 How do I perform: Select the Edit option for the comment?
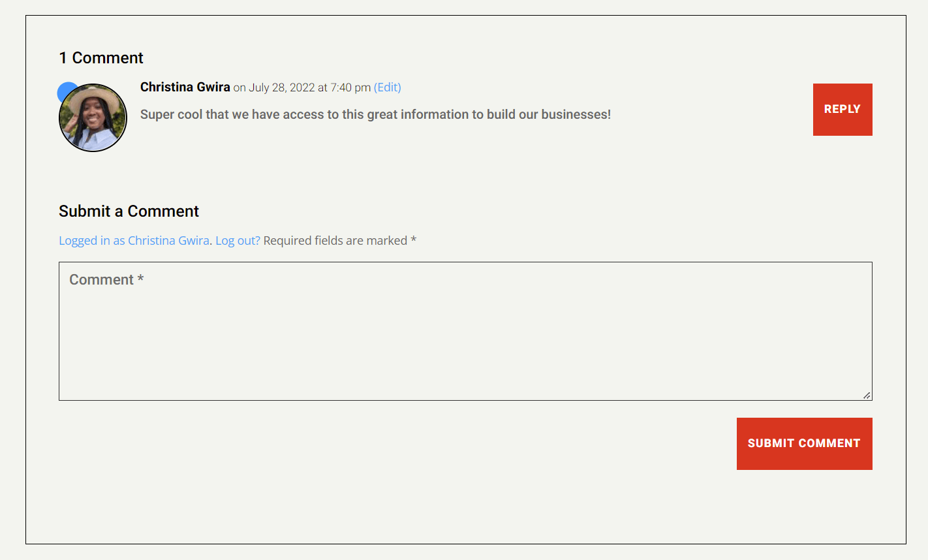(387, 87)
